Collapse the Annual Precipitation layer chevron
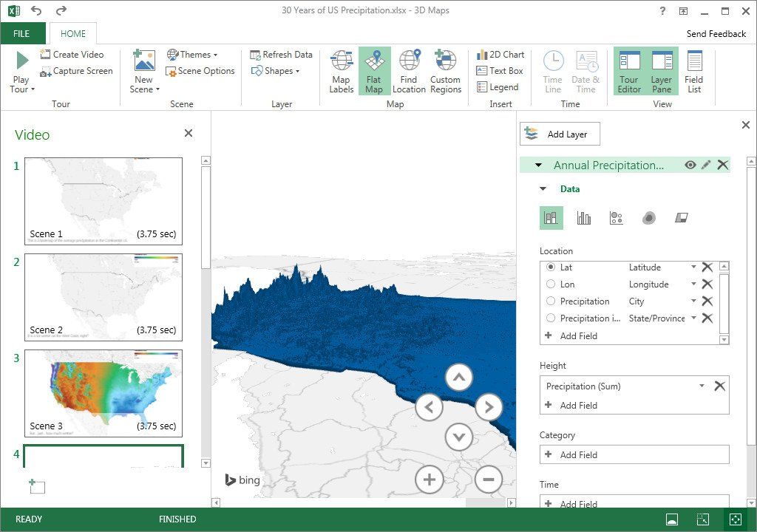The image size is (757, 532). coord(537,165)
